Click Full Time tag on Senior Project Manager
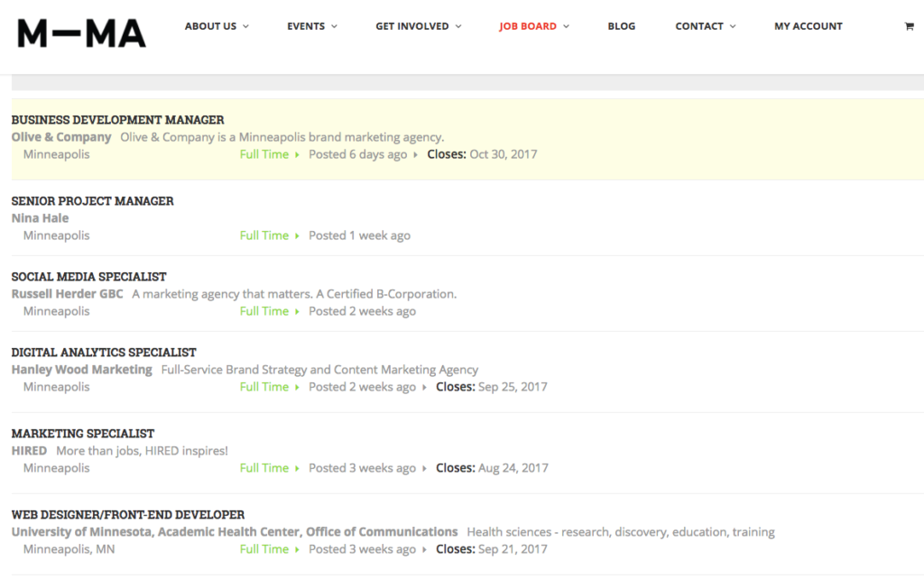The image size is (924, 579). point(264,235)
